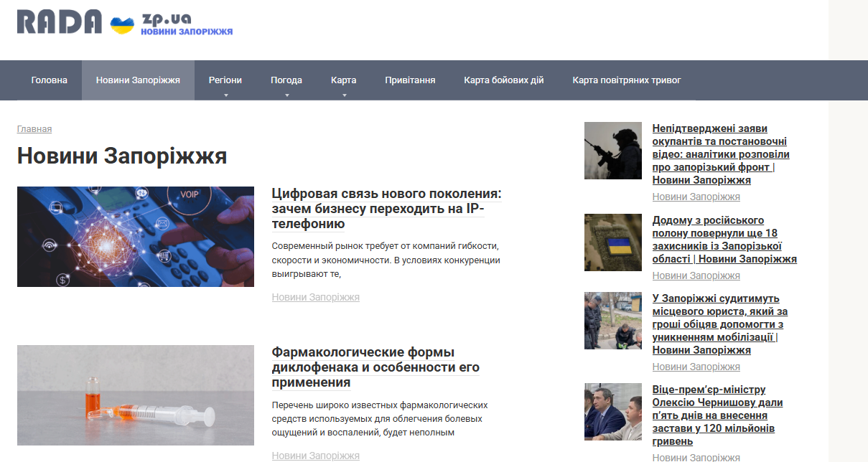Open the VOIP phone article thumbnail
The width and height of the screenshot is (868, 462).
(x=136, y=237)
